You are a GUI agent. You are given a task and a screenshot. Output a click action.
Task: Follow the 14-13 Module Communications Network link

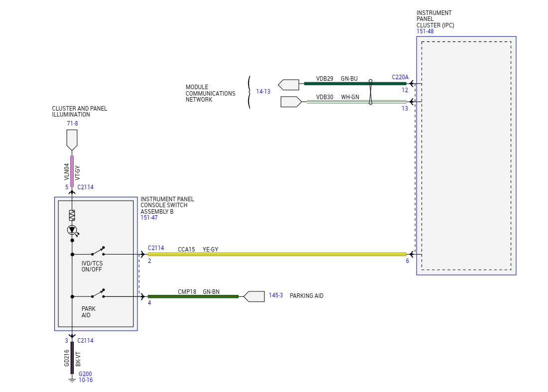click(263, 92)
